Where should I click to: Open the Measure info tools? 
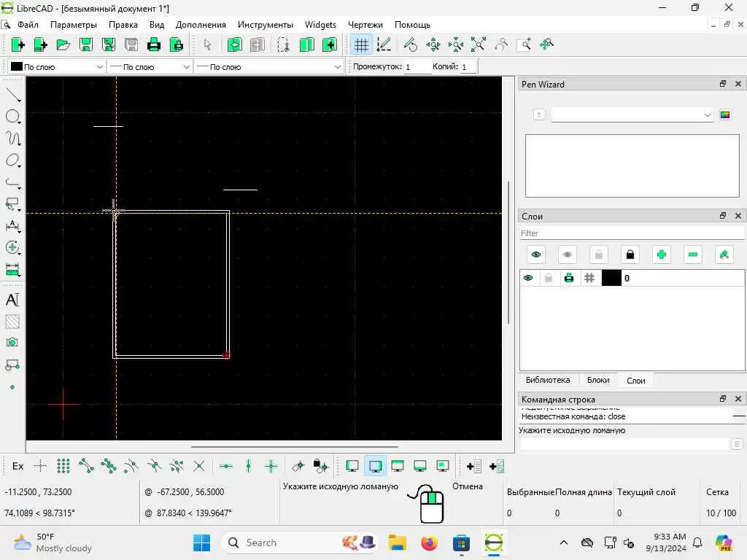pos(13,270)
